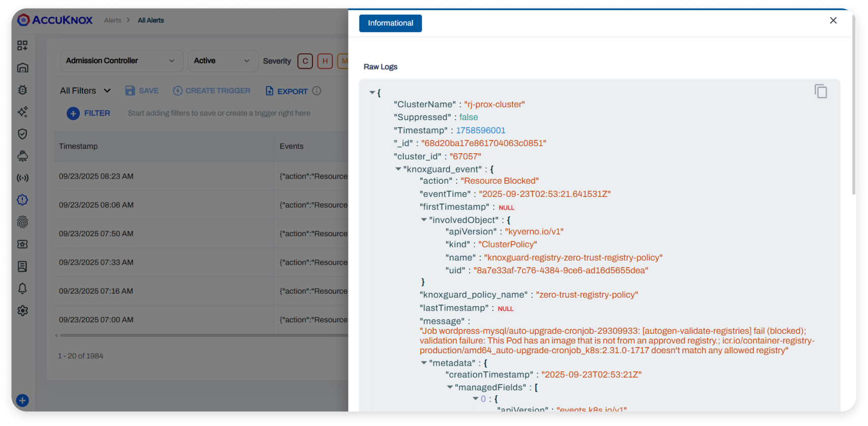This screenshot has height=426, width=868.
Task: Click the bug icon in the sidebar
Action: [22, 90]
